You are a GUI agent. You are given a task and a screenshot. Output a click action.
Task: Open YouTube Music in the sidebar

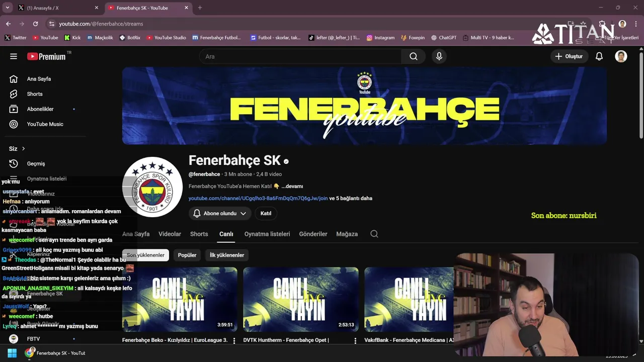pos(43,124)
